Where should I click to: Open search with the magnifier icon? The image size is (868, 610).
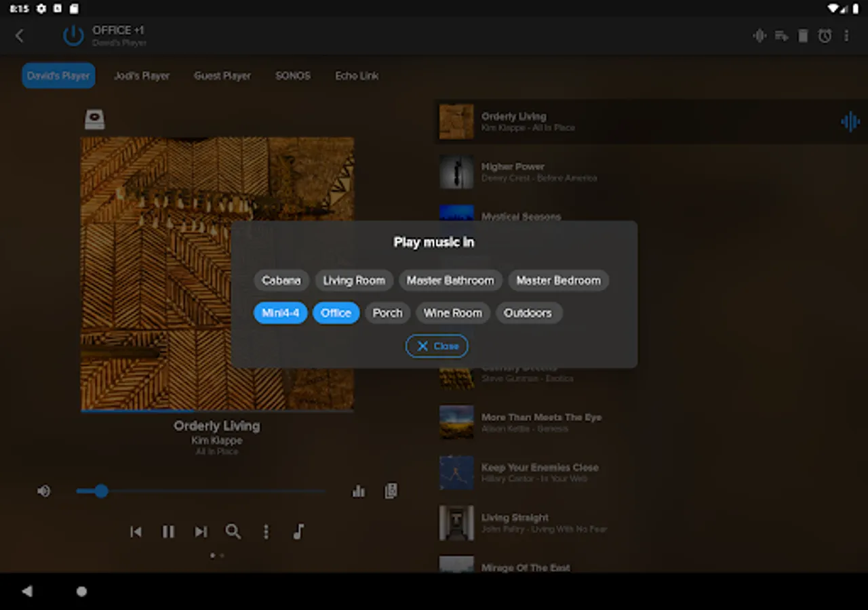click(x=233, y=531)
